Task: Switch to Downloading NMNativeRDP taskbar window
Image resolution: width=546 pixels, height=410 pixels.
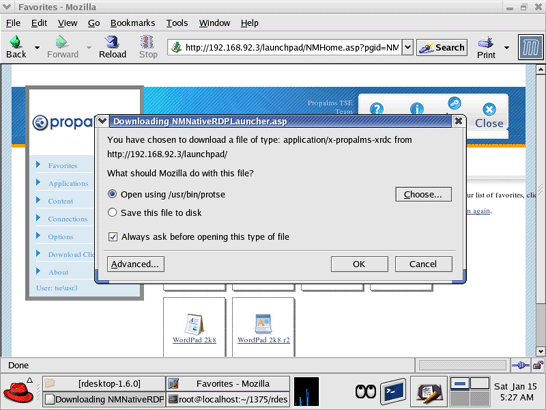Action: [104, 399]
